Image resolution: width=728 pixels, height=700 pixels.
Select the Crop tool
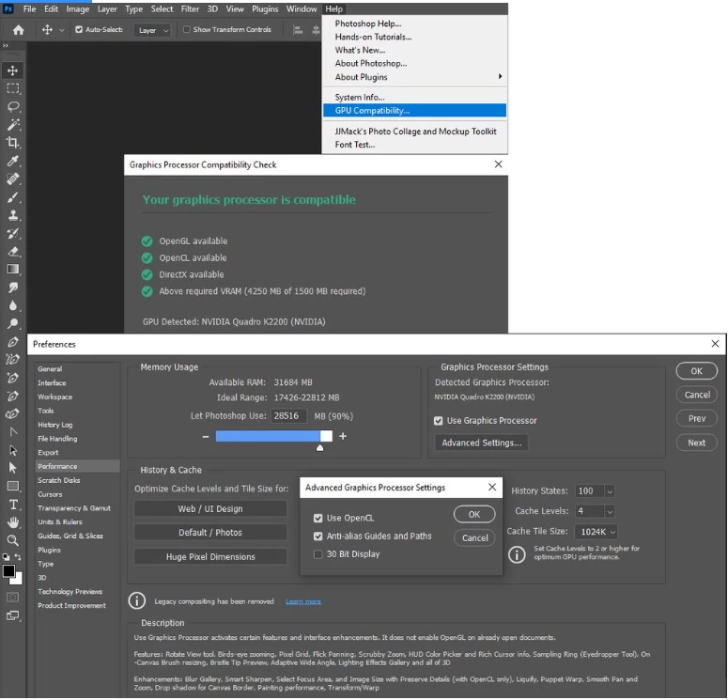[12, 142]
